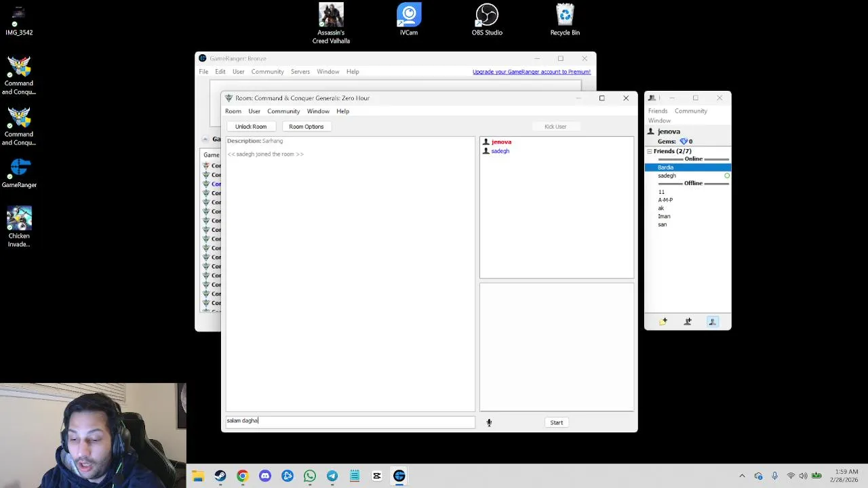868x488 pixels.
Task: Click the jenova player icon in the room list
Action: coord(486,142)
